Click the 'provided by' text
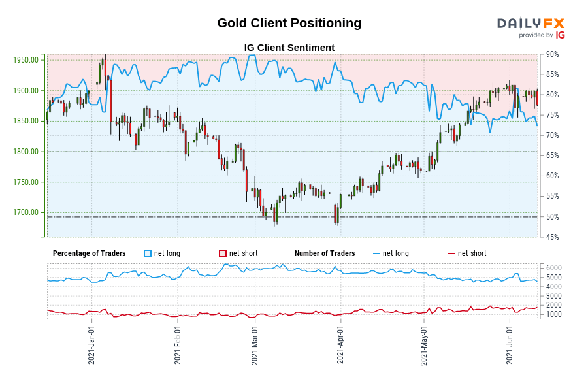The height and width of the screenshot is (392, 588). (536, 35)
